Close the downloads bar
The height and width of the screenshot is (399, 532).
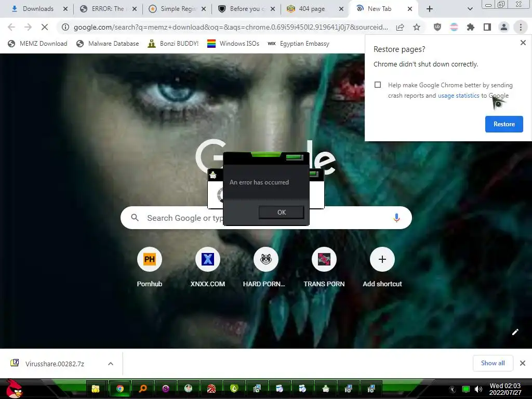tap(523, 363)
